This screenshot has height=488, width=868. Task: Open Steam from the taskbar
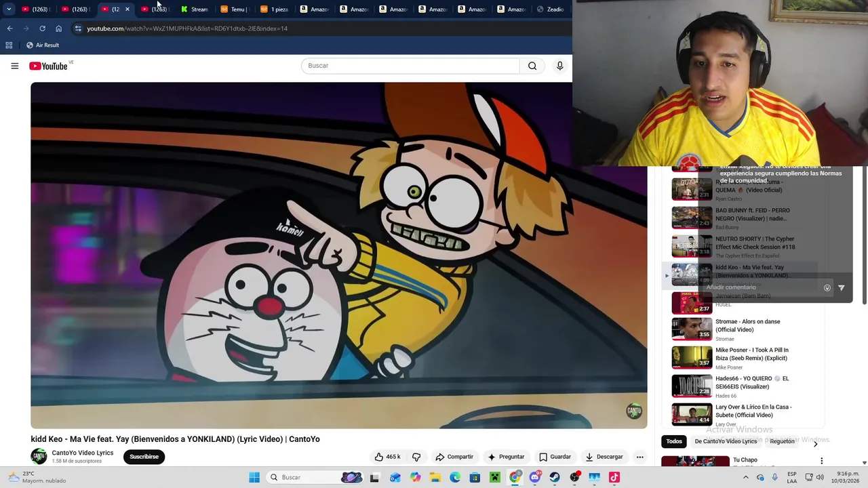(555, 477)
